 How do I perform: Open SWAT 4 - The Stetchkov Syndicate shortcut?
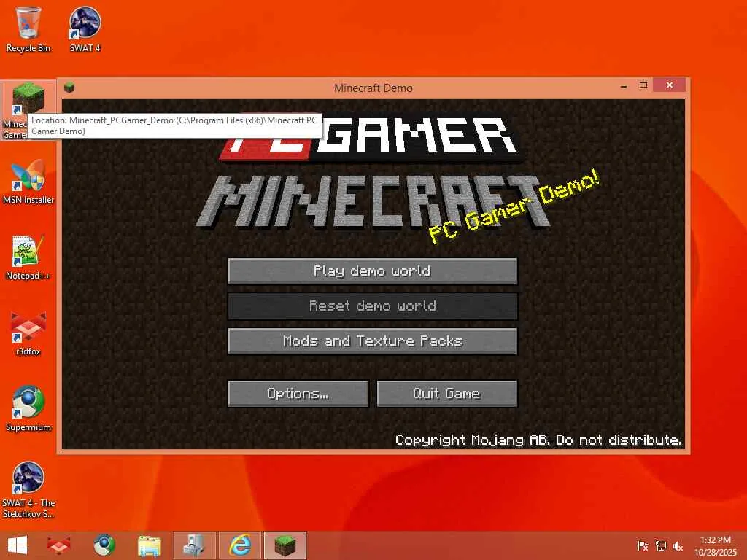point(28,491)
